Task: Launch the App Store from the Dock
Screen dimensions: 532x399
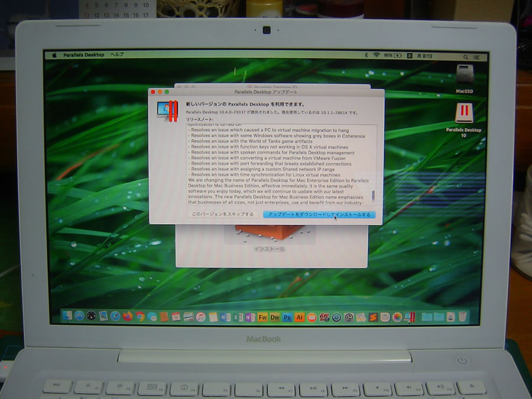Action: point(79,316)
